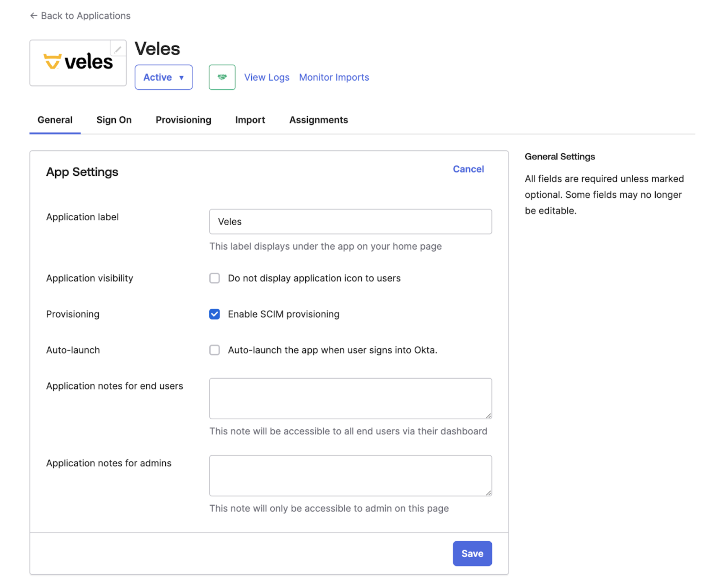Click the 'Application label' field label

(82, 217)
